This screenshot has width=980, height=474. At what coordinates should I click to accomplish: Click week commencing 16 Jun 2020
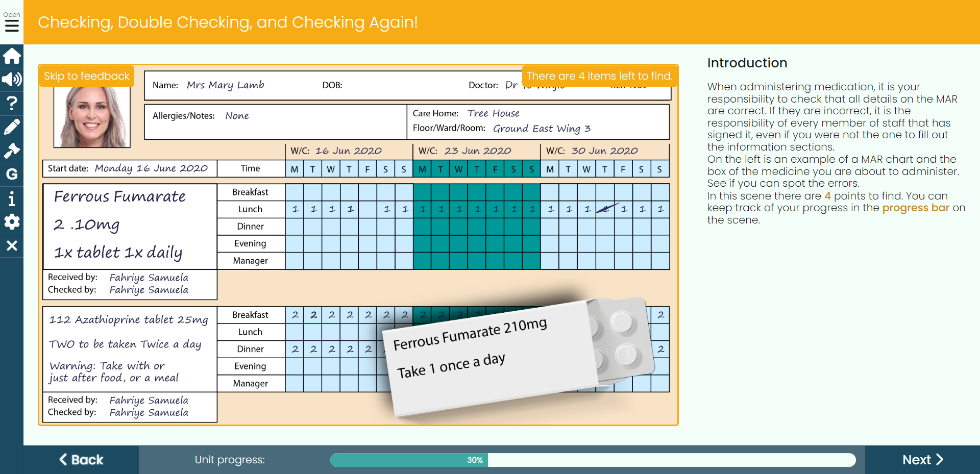[x=349, y=151]
